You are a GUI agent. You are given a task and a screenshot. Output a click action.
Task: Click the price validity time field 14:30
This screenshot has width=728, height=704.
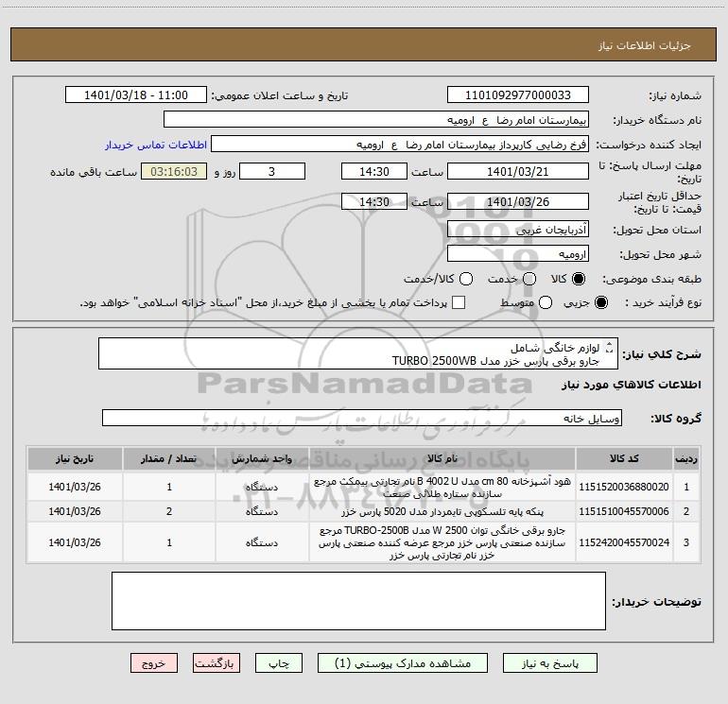click(x=374, y=201)
